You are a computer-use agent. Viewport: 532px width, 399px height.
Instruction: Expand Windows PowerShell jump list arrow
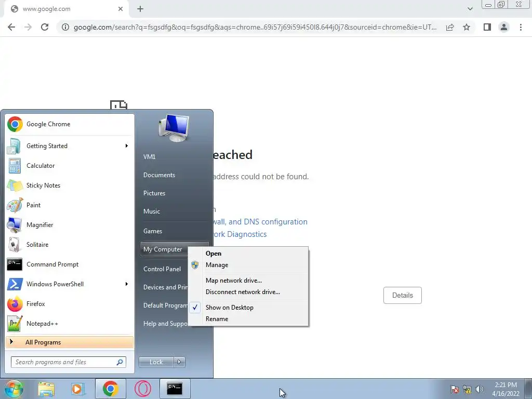click(x=127, y=284)
